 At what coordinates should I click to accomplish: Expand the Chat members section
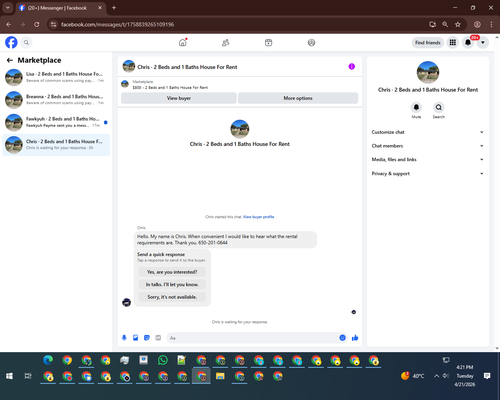[428, 146]
